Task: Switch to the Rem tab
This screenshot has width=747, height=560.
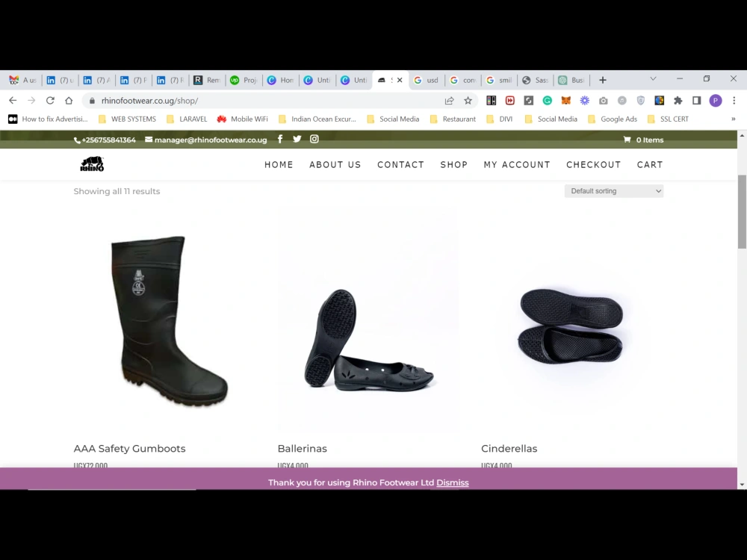Action: [207, 80]
